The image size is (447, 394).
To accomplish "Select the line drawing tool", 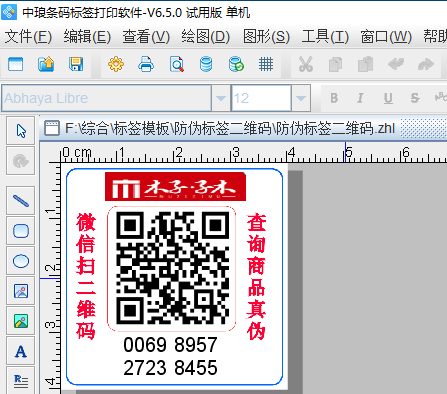I will tap(21, 201).
